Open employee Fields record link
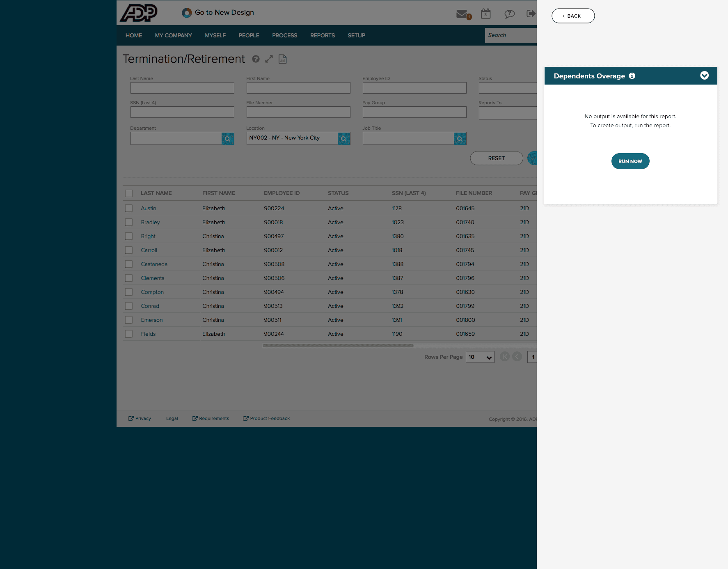 pos(148,334)
